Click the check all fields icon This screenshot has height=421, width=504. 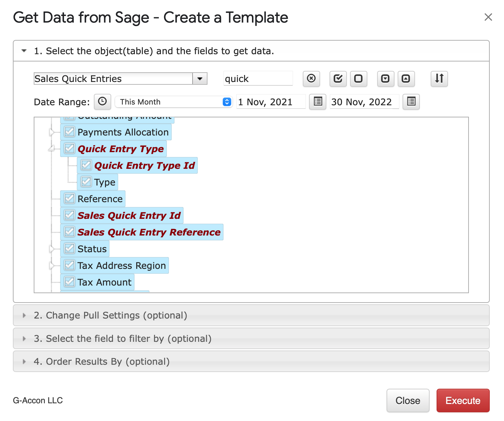pos(338,79)
